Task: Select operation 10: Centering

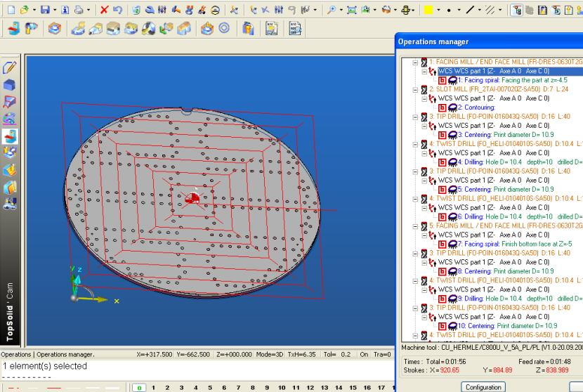Action: [507, 326]
